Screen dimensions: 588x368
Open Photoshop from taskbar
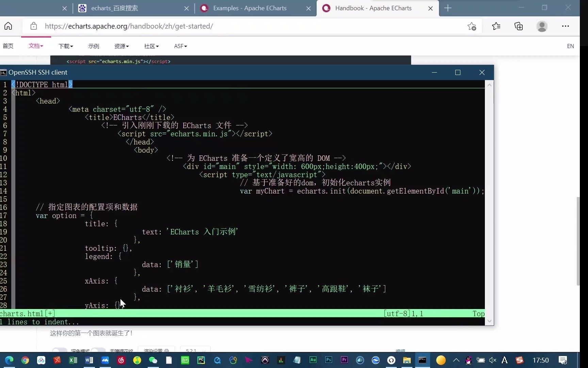[x=329, y=360]
